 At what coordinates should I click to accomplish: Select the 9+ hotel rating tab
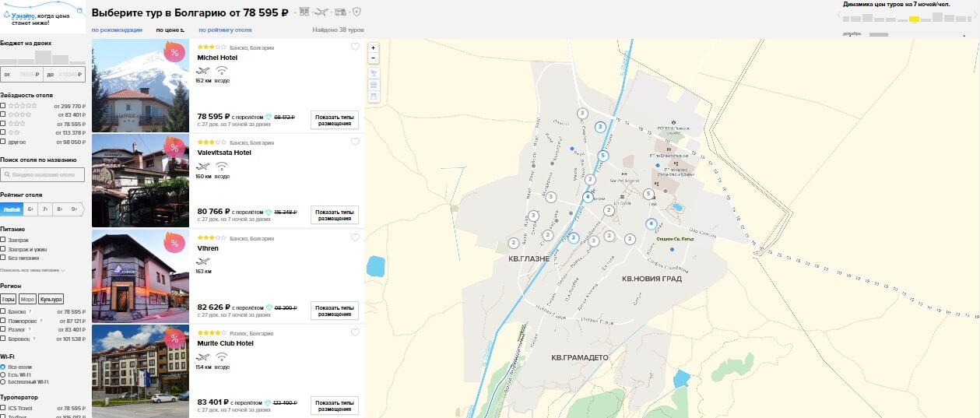(x=76, y=209)
